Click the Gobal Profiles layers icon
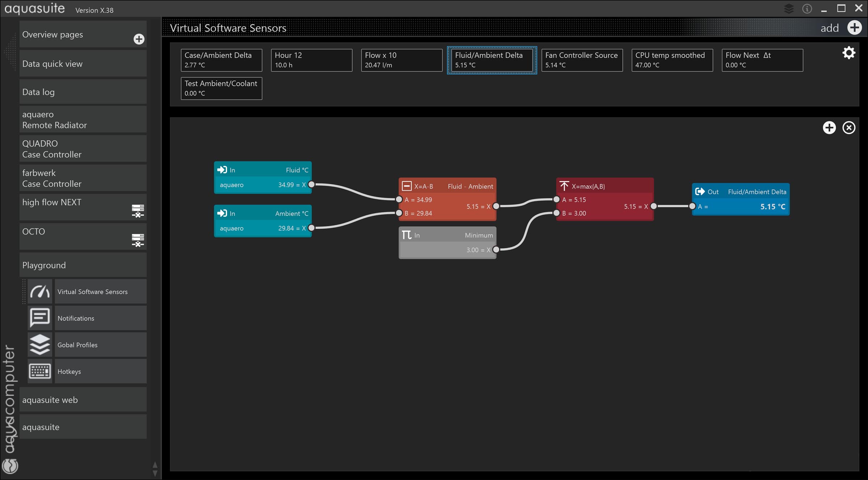868x480 pixels. [x=40, y=345]
